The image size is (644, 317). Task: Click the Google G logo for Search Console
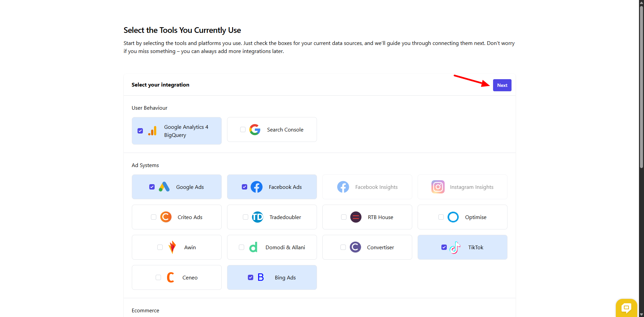(255, 129)
